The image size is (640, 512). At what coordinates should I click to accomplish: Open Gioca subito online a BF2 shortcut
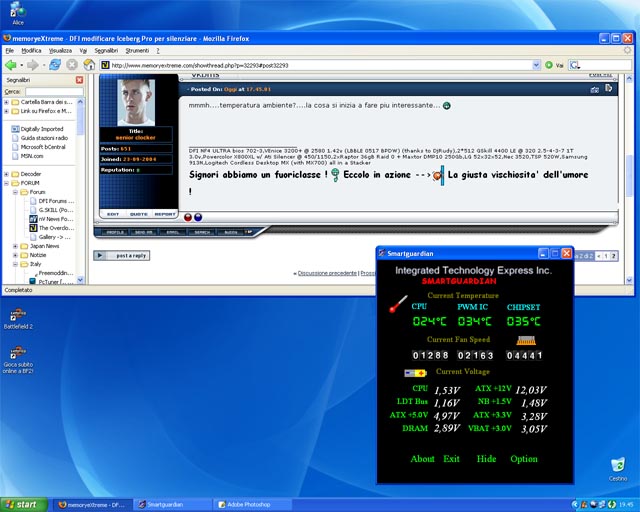tap(18, 359)
